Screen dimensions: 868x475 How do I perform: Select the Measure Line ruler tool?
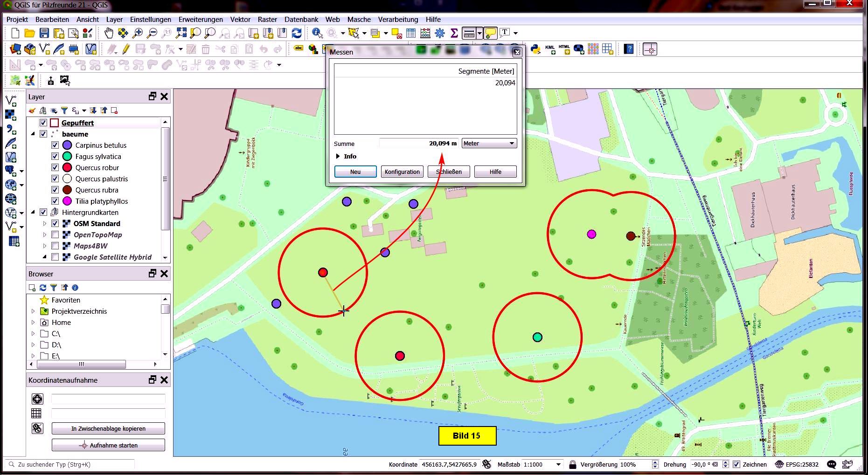pos(469,33)
